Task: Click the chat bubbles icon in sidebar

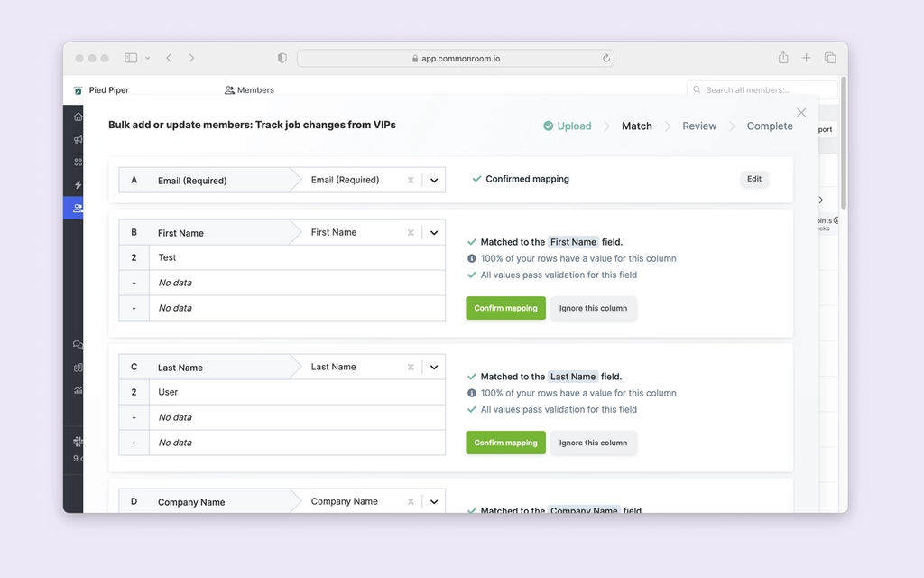Action: 78,344
